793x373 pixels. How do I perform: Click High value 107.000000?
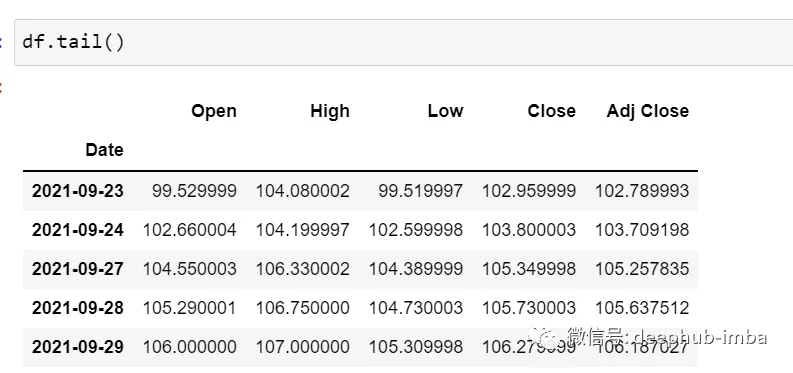click(302, 347)
